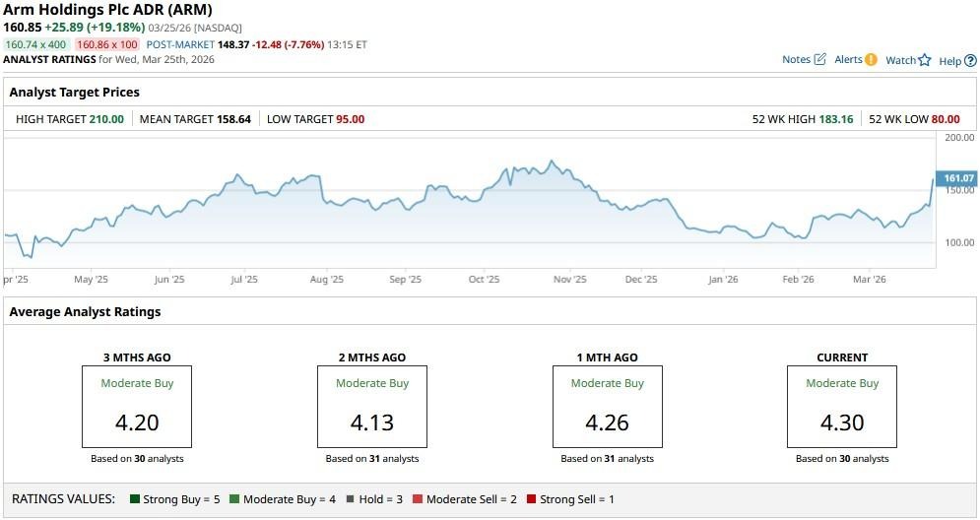
Task: Open the Notes pencil icon
Action: point(820,59)
